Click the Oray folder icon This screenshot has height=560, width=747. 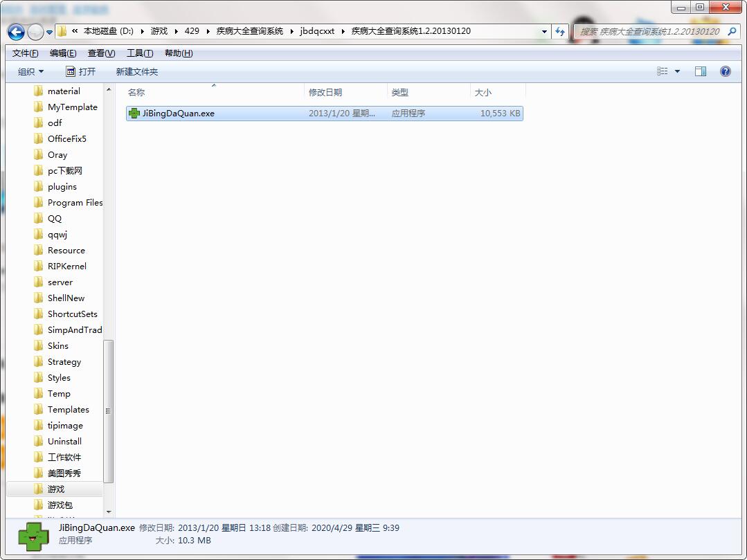pyautogui.click(x=39, y=155)
